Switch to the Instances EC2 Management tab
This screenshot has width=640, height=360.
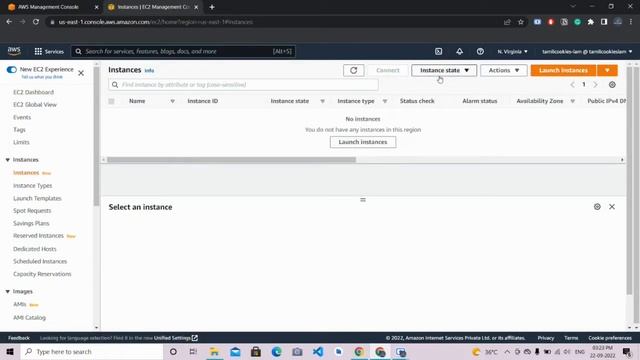coord(153,7)
